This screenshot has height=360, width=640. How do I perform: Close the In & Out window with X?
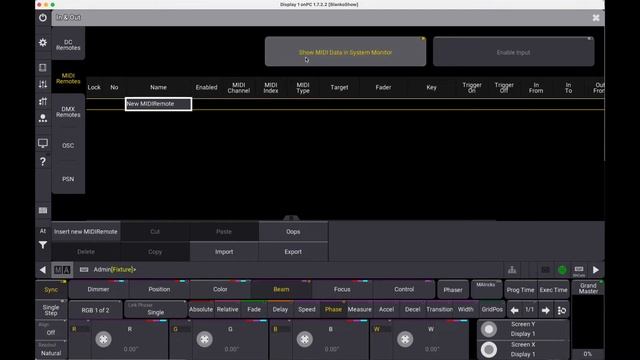point(596,18)
